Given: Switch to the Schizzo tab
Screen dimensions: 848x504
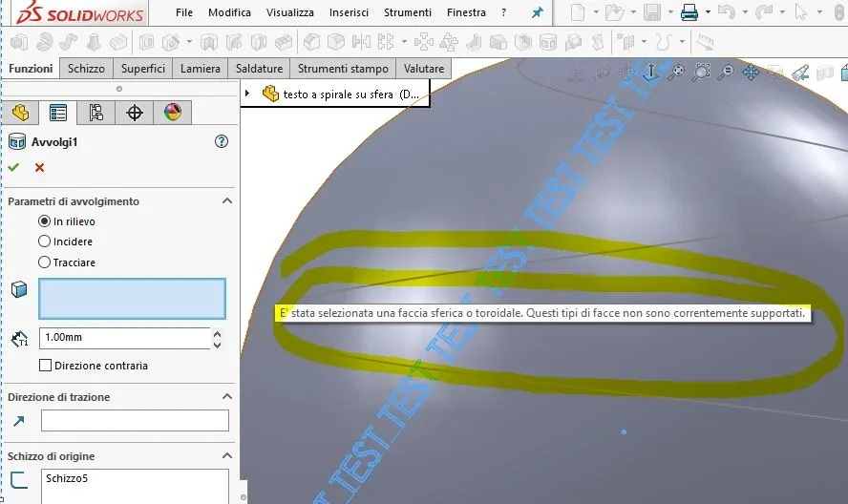Looking at the screenshot, I should 86,69.
